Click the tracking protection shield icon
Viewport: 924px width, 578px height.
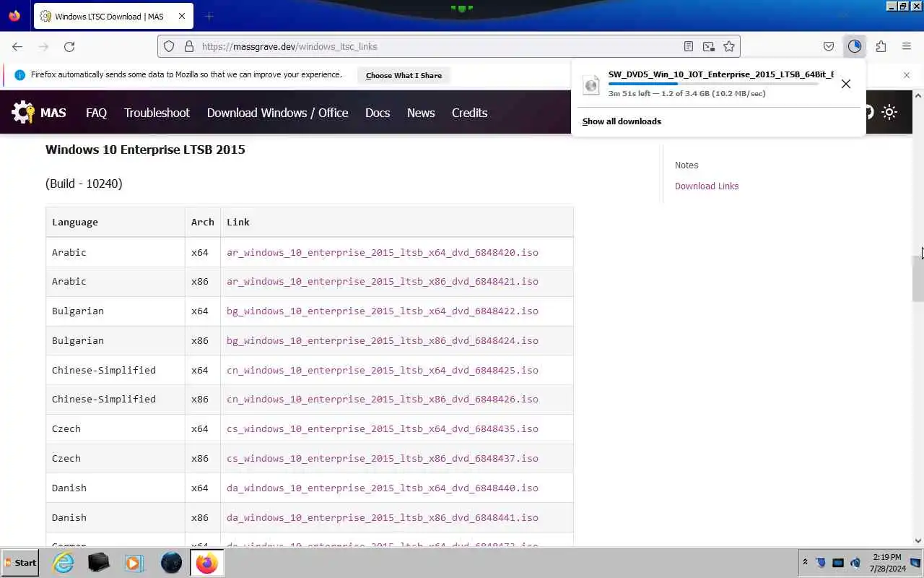(169, 46)
